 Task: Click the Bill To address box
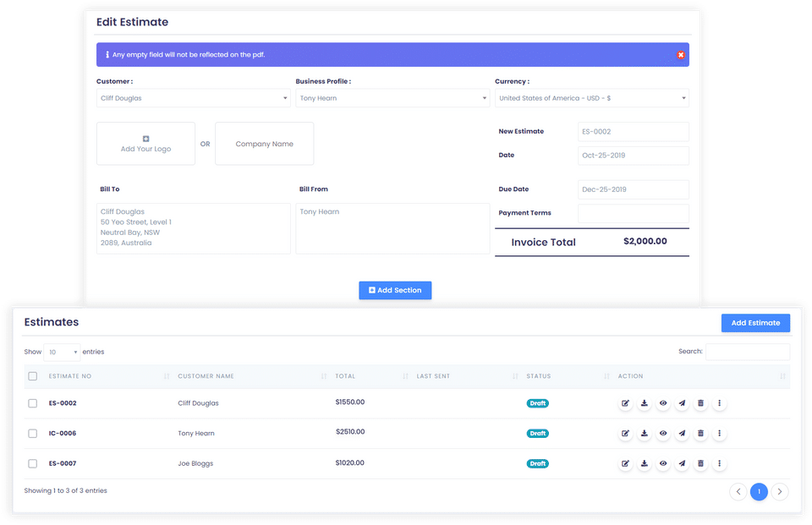click(x=194, y=228)
